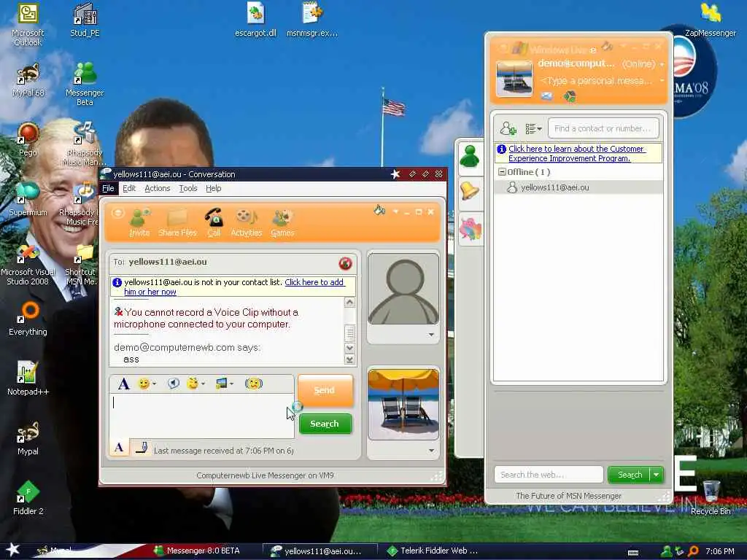
Task: Click the Add a contact icon in Messenger
Action: pyautogui.click(x=508, y=128)
